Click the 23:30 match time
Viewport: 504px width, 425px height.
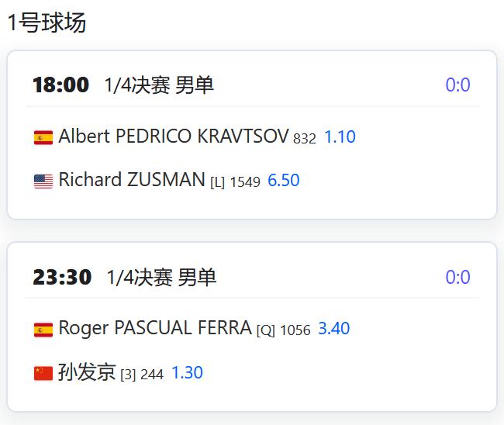(62, 277)
